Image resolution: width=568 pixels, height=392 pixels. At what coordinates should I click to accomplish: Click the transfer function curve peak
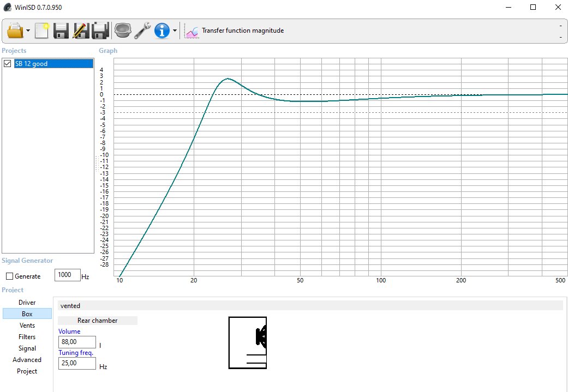click(228, 79)
